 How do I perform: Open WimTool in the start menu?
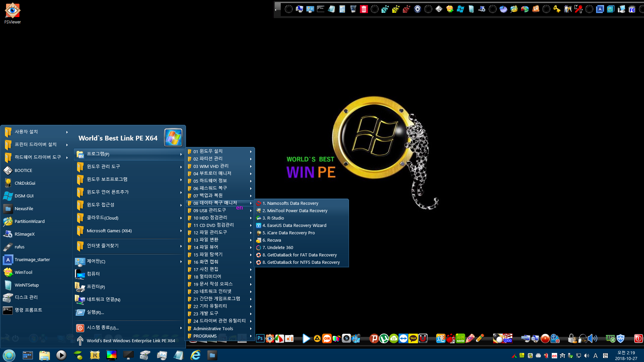(x=36, y=272)
